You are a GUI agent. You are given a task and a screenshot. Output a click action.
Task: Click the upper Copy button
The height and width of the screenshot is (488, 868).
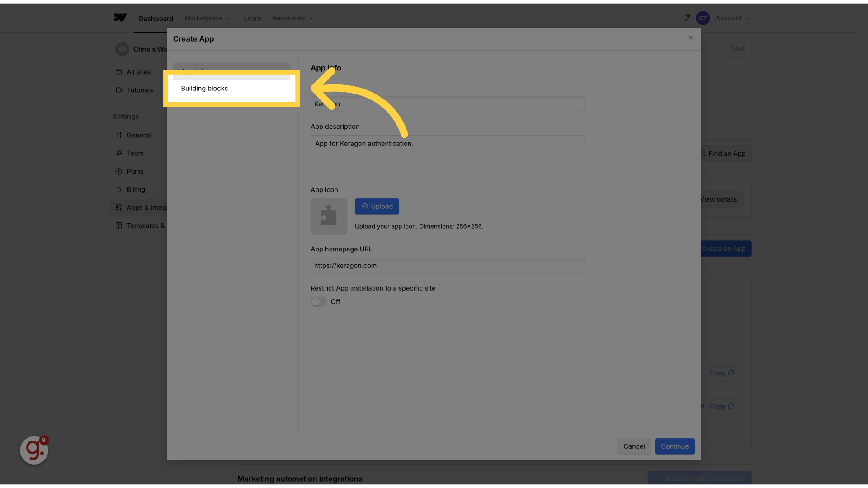[721, 373]
